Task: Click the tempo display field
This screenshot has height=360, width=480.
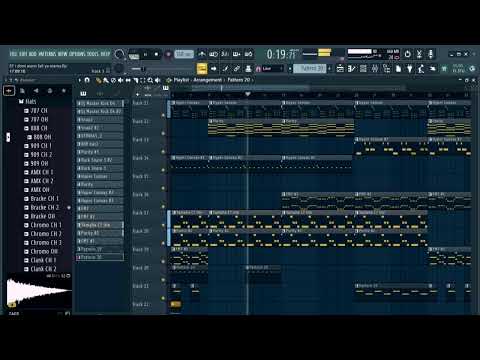Action: tap(184, 54)
